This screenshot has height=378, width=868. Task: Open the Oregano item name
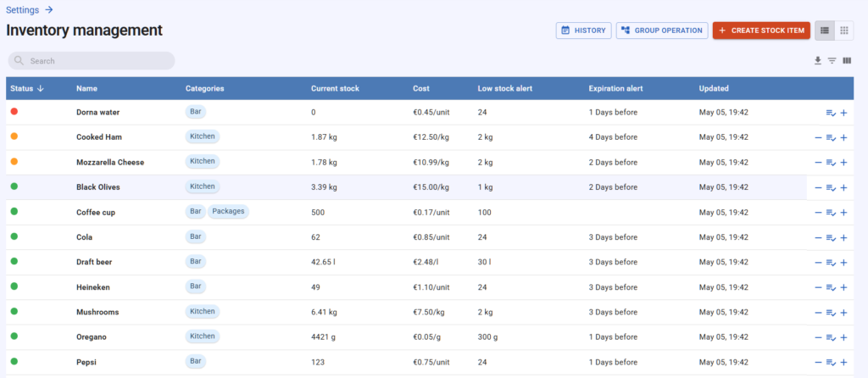[x=92, y=337]
